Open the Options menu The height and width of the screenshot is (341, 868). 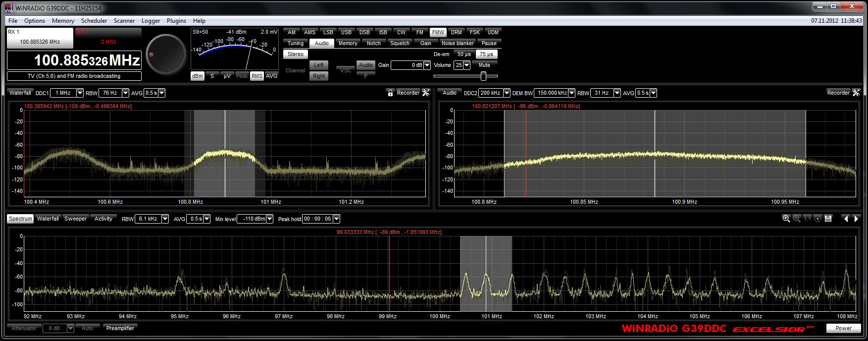(x=35, y=21)
